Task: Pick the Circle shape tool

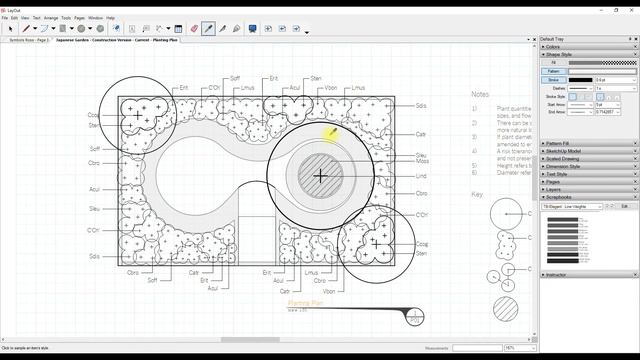Action: (81, 29)
